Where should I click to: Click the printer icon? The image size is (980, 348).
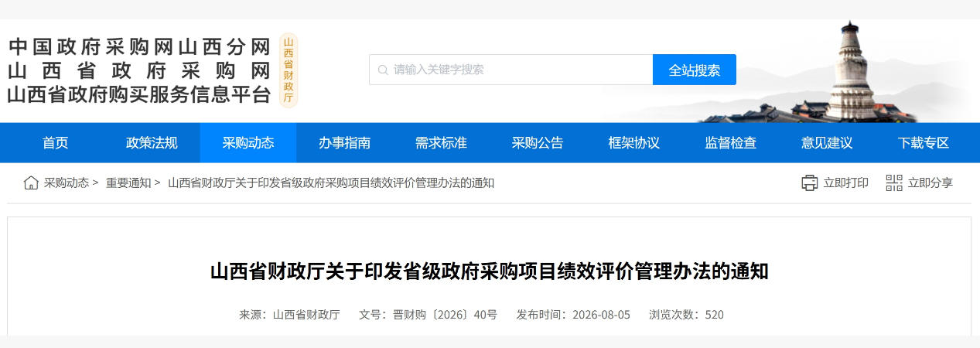(810, 183)
